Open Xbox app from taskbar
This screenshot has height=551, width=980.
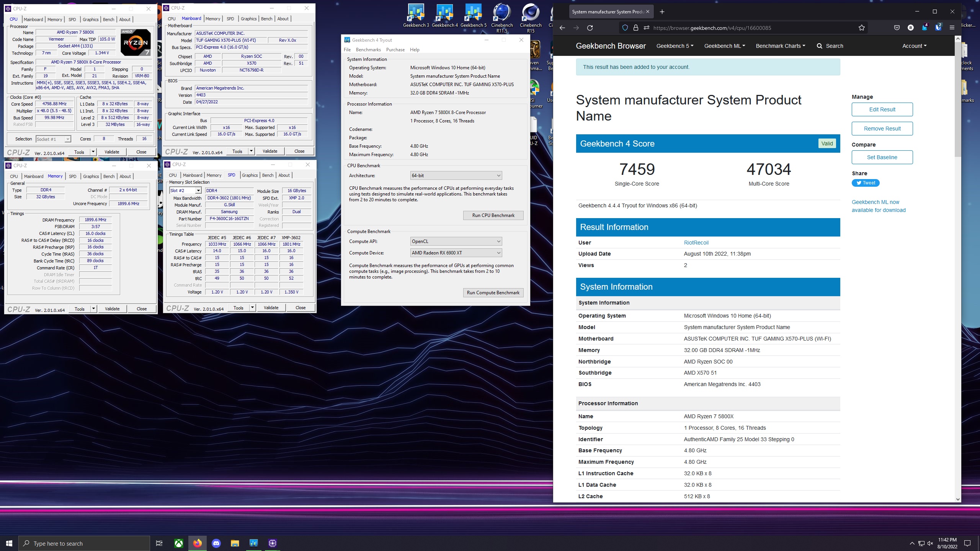178,543
